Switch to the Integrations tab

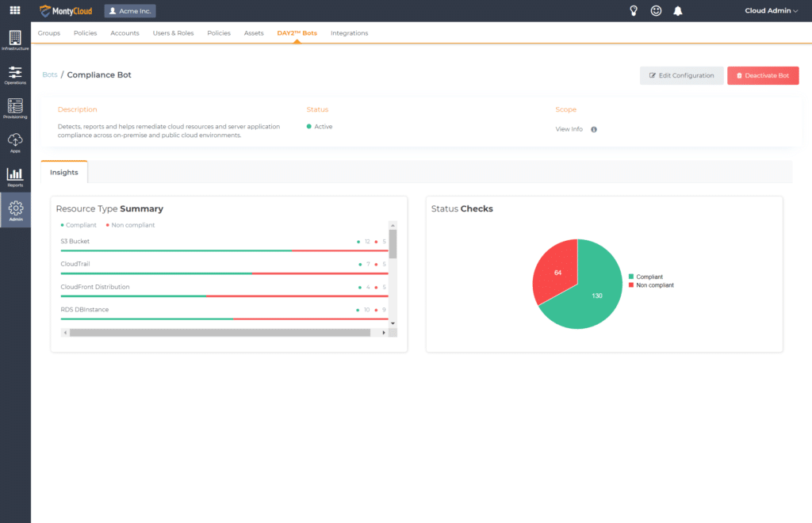click(349, 33)
